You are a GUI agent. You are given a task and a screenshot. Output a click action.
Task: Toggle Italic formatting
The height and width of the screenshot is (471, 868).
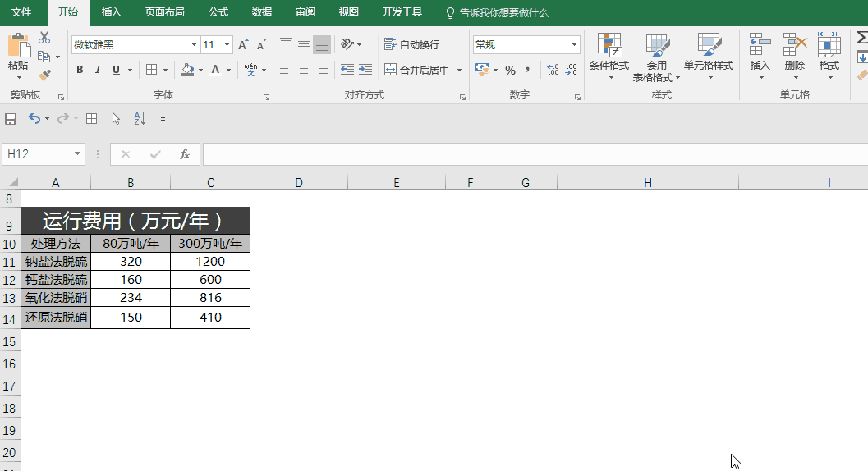(98, 70)
